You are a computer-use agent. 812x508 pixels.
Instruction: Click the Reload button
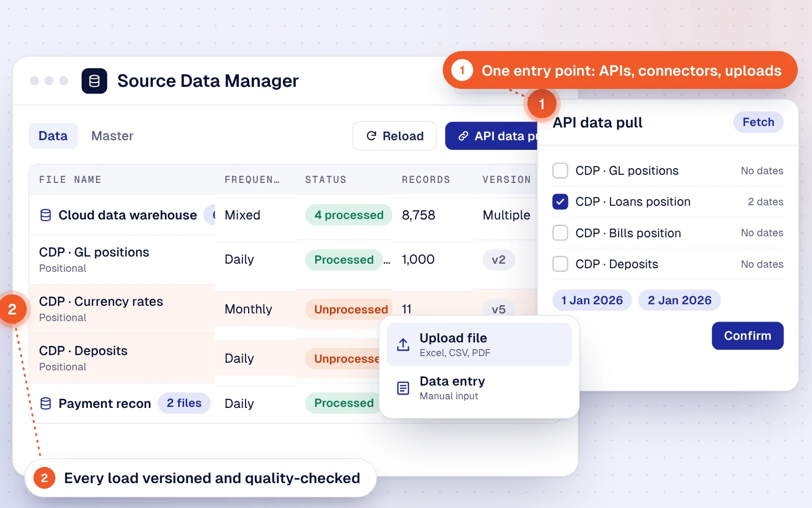point(395,136)
